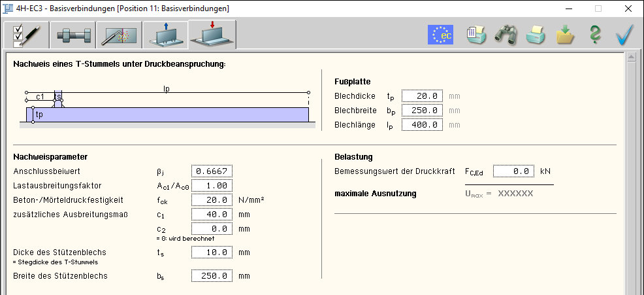The image size is (644, 295).
Task: Click the Blechdicke tp input field
Action: pos(423,96)
